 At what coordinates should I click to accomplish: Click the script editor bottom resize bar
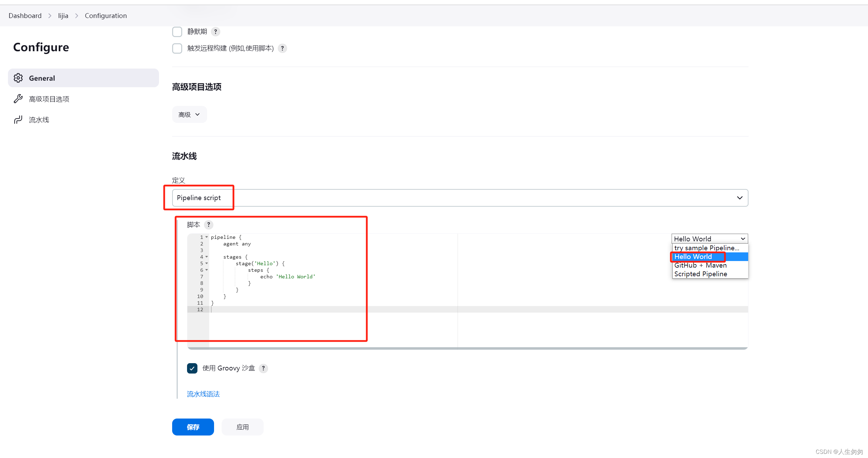(468, 348)
